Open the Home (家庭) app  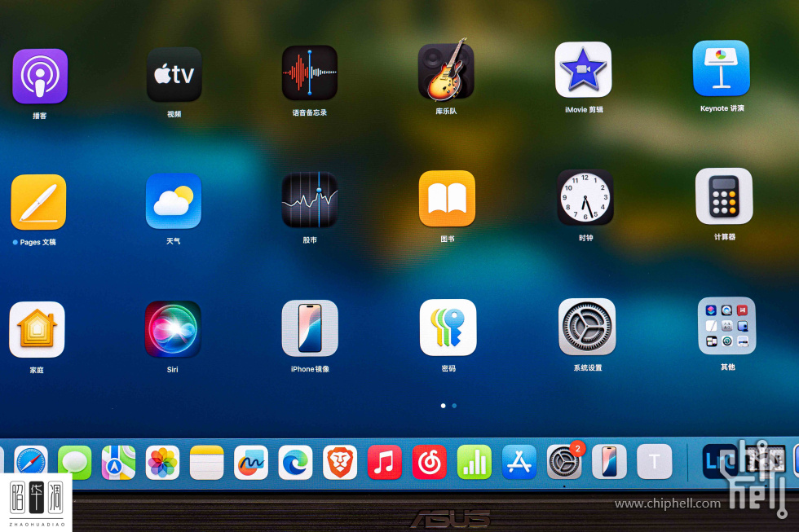(37, 329)
